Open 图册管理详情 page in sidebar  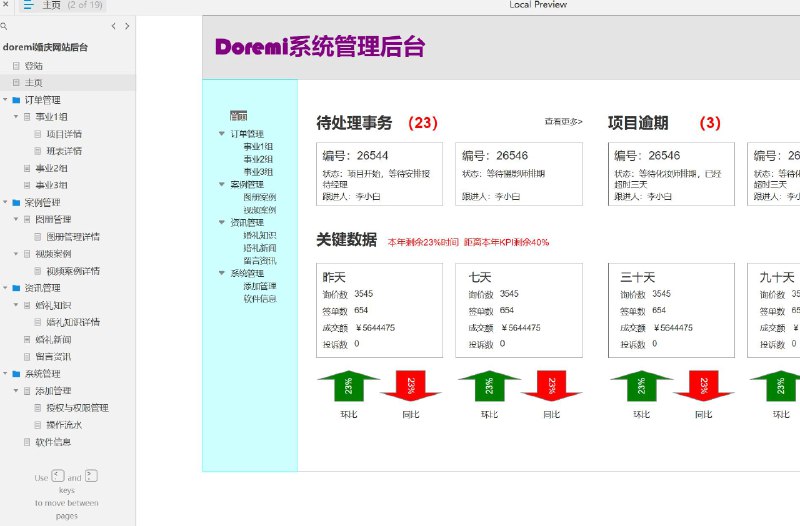point(73,237)
